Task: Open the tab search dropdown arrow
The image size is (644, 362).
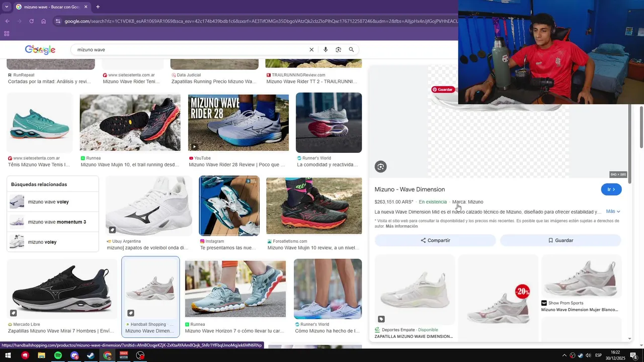Action: (x=6, y=7)
